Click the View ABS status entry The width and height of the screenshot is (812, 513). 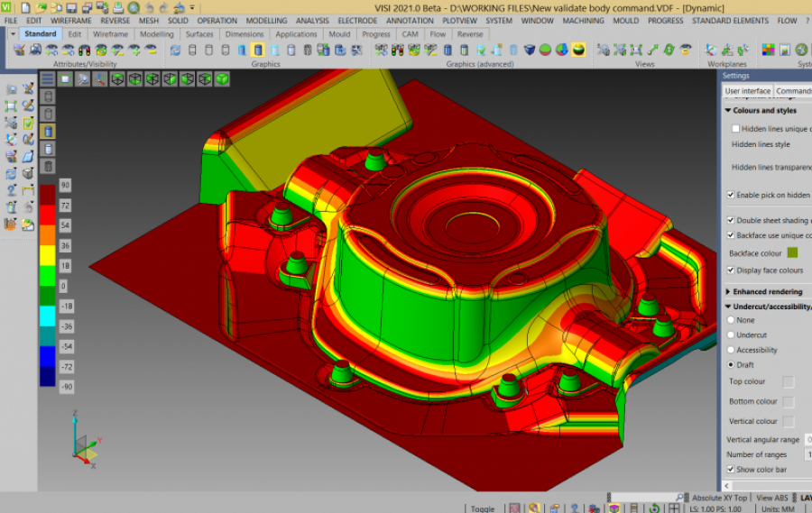point(771,498)
